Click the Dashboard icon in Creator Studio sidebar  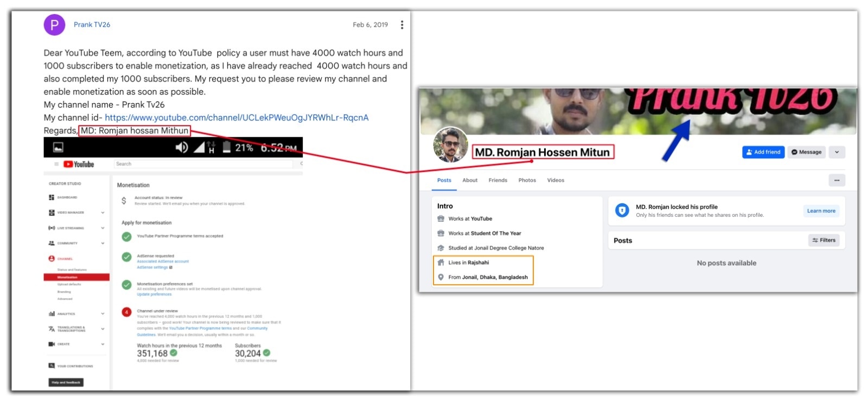pos(52,197)
